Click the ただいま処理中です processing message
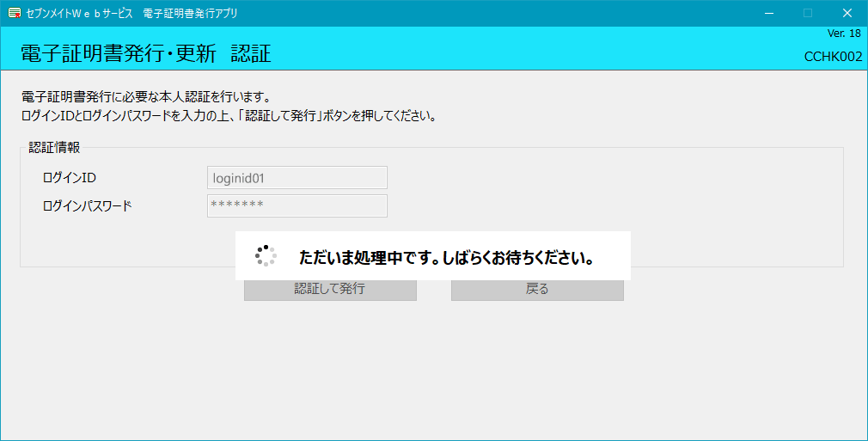Image resolution: width=868 pixels, height=441 pixels. tap(446, 258)
